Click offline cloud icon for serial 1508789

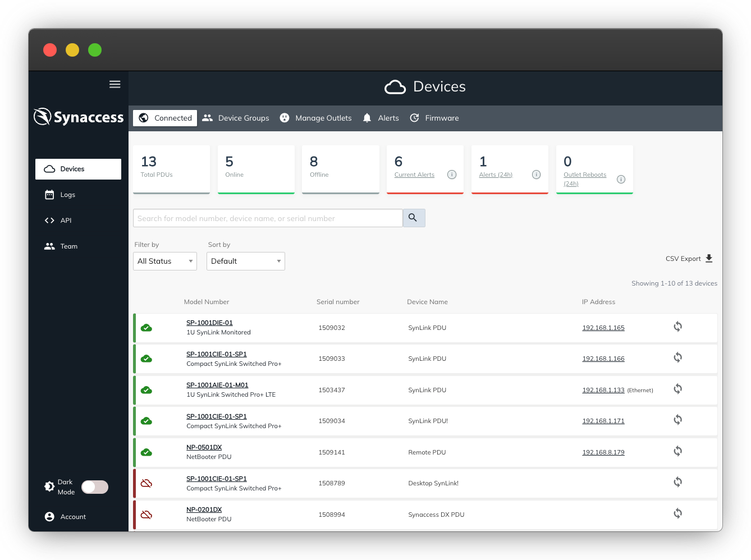click(x=146, y=483)
